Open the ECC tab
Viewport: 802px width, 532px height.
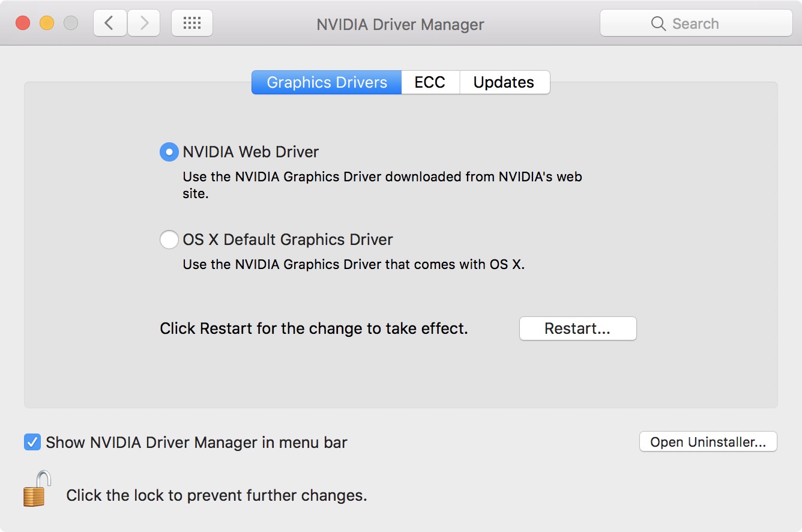coord(430,82)
